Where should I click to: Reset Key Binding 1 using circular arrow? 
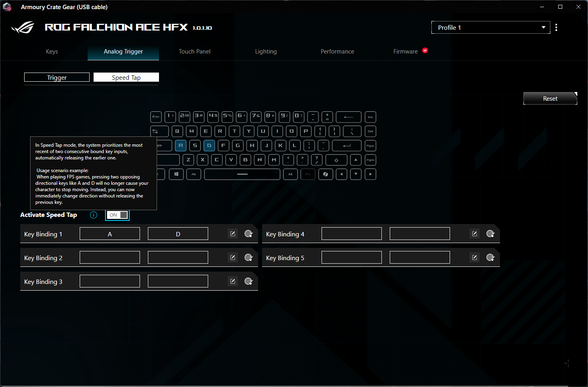pos(249,234)
